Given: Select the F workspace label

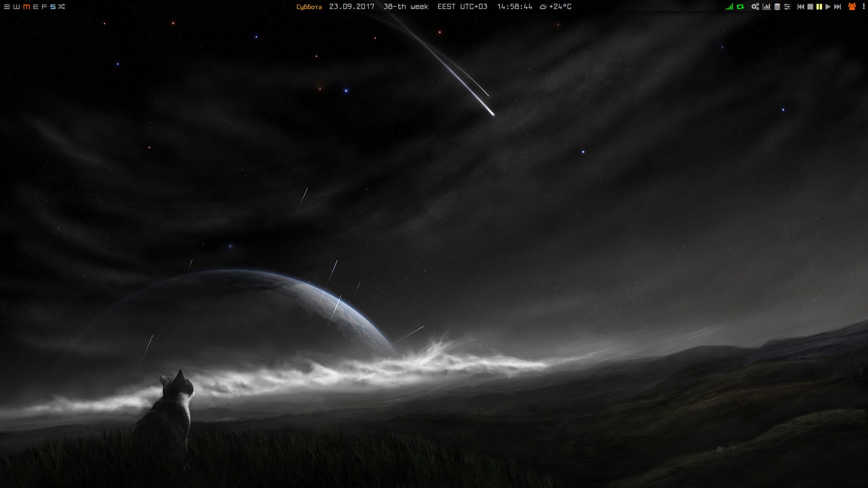Looking at the screenshot, I should [x=44, y=7].
